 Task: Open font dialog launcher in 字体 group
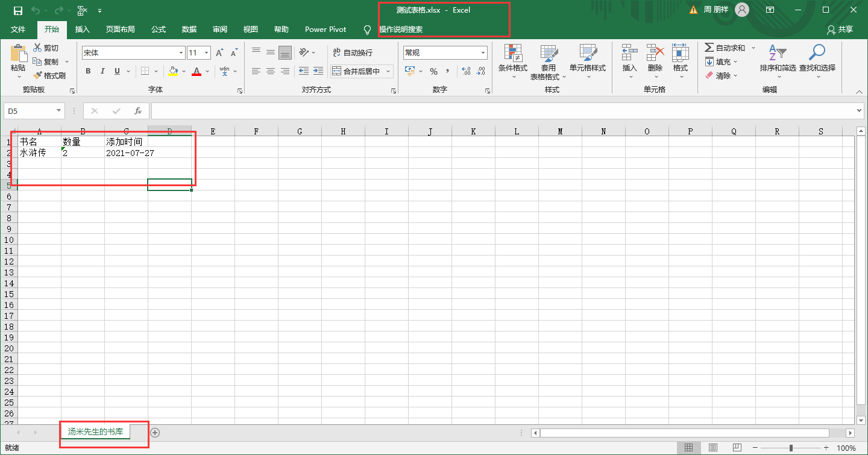[240, 91]
